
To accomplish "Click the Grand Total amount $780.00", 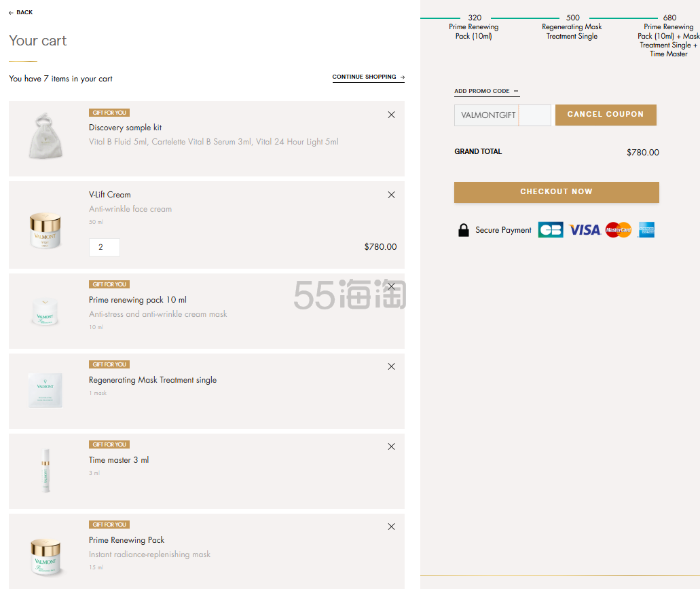I will [643, 153].
